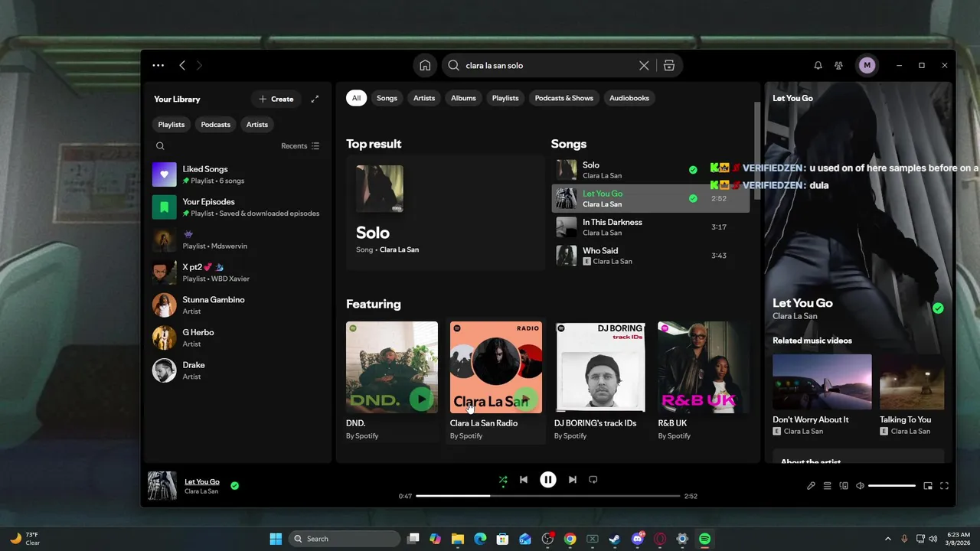Skip to the next track
This screenshot has height=551, width=980.
[x=572, y=480]
